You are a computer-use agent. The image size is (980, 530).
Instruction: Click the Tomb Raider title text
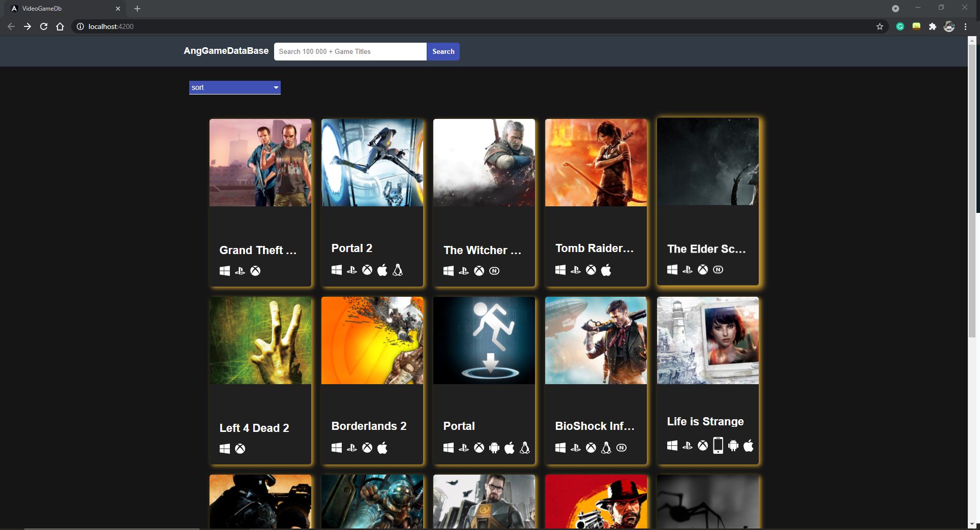[595, 248]
